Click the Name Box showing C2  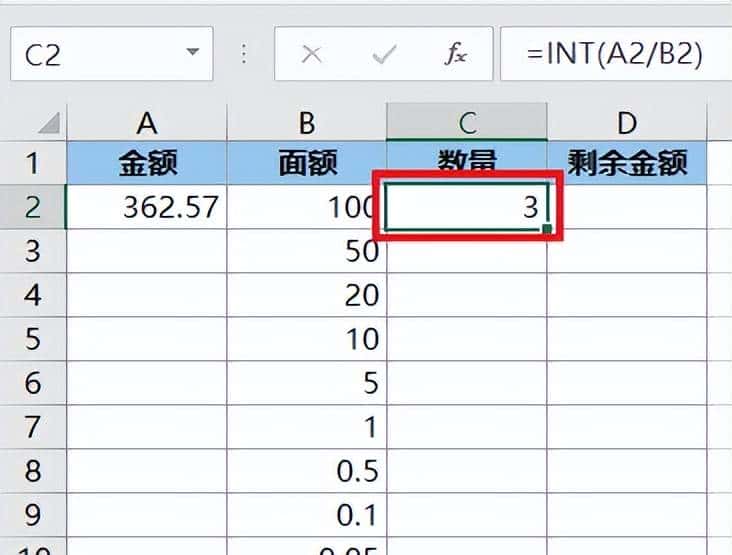pyautogui.click(x=112, y=54)
